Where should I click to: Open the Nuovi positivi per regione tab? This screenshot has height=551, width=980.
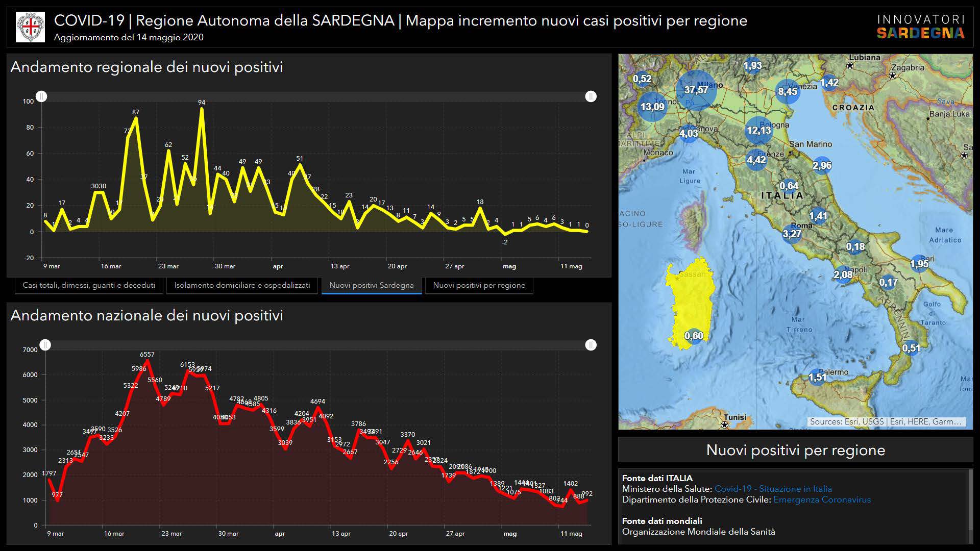[479, 285]
